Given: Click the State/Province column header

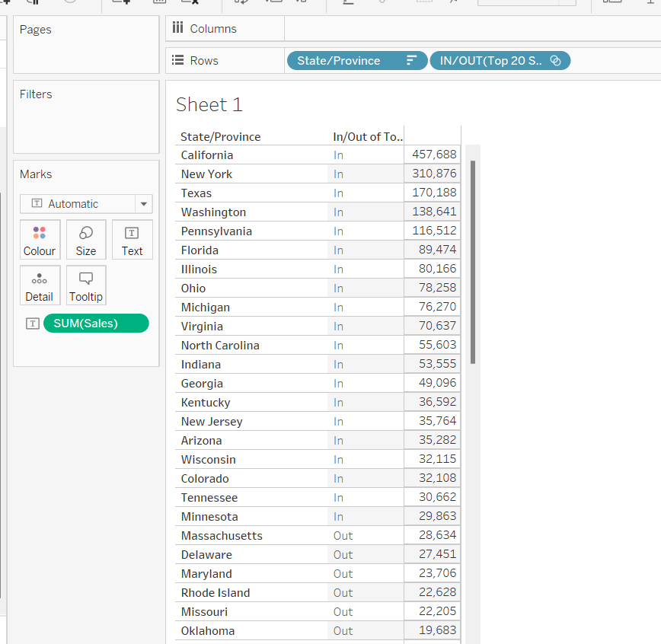Looking at the screenshot, I should point(221,137).
